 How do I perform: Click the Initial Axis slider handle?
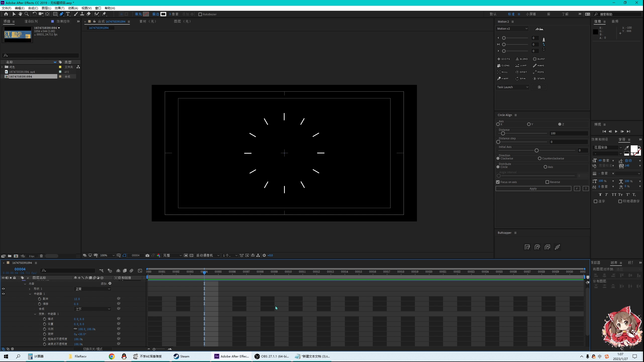(x=536, y=150)
